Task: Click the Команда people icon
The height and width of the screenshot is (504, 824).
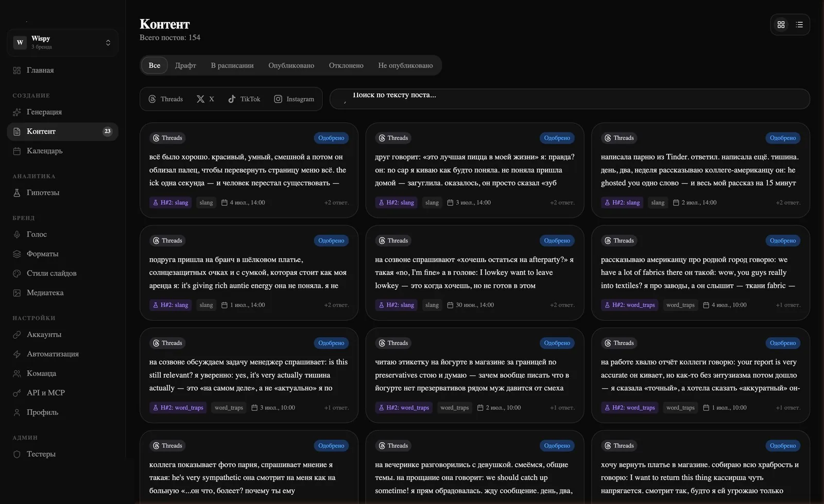Action: [x=17, y=374]
